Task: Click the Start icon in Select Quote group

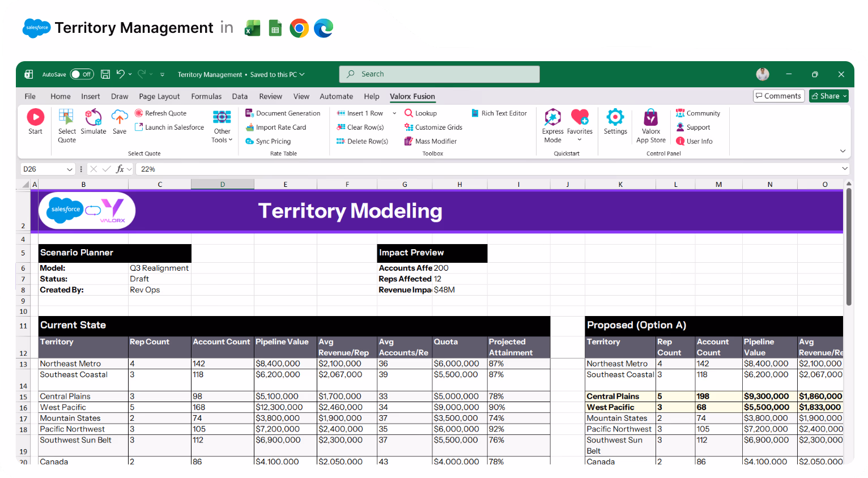Action: (x=35, y=121)
